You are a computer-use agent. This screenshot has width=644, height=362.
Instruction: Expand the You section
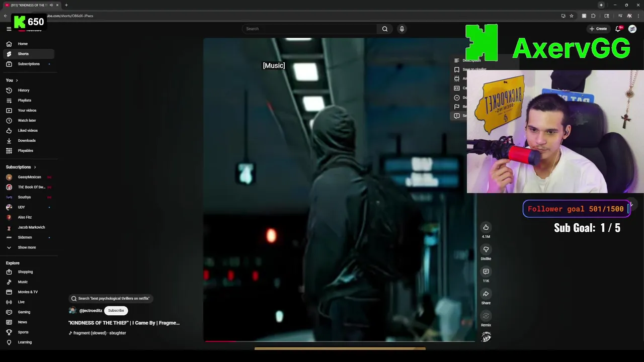point(12,80)
